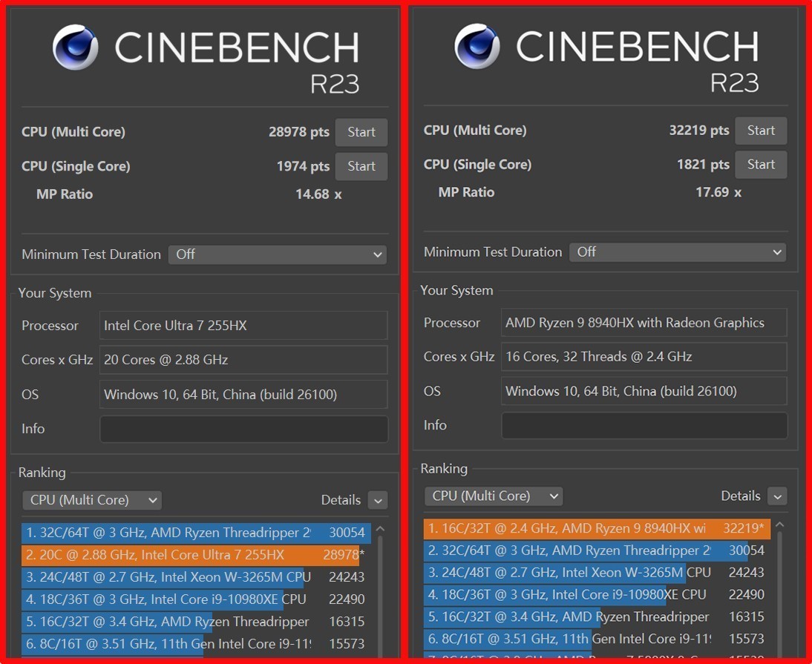812x664 pixels.
Task: Click the Cinebench logo sphere in right window
Action: tap(477, 46)
